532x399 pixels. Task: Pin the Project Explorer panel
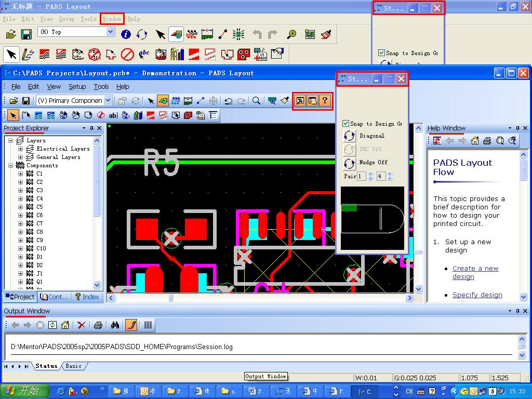(x=91, y=128)
